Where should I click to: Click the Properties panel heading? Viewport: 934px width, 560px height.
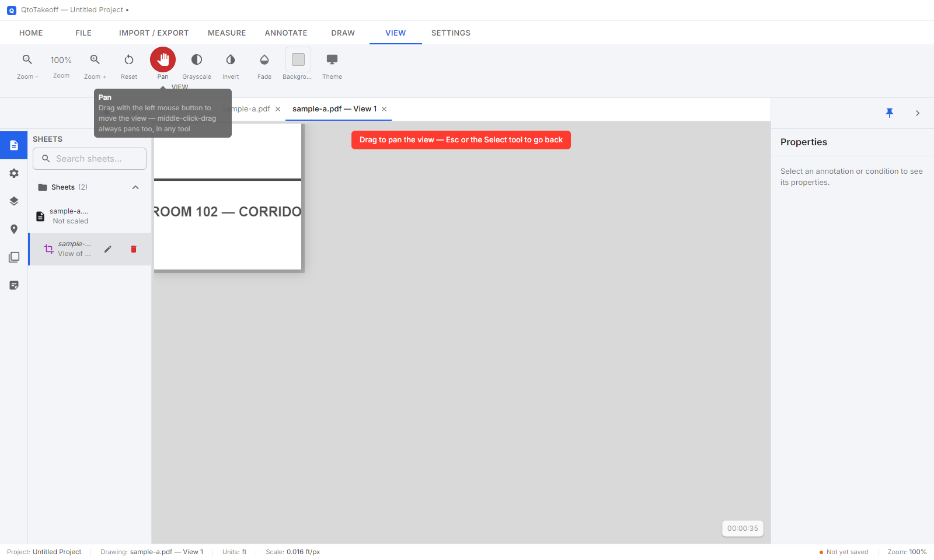(x=804, y=142)
